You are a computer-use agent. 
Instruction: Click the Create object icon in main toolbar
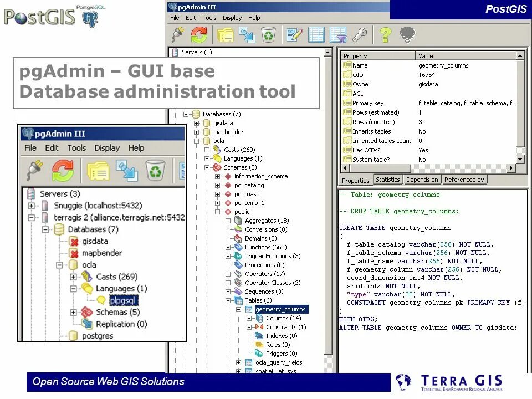click(247, 35)
